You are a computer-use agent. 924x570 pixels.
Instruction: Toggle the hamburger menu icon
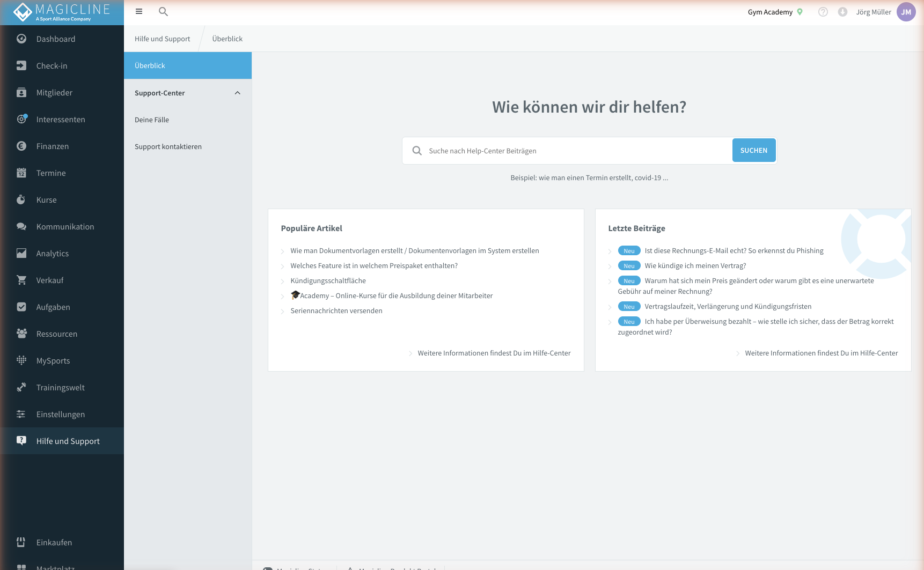coord(139,11)
